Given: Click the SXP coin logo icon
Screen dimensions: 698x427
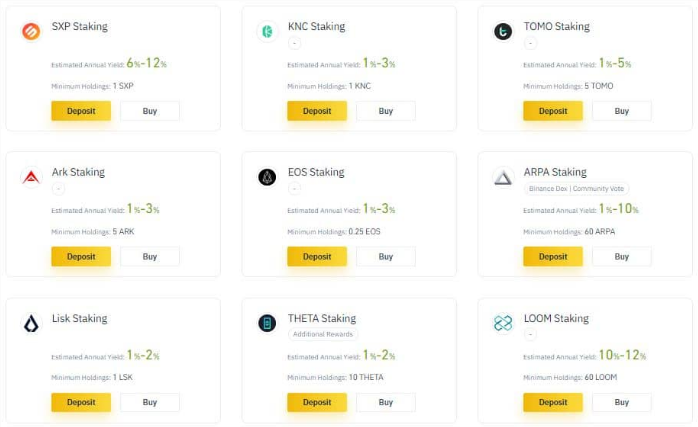Looking at the screenshot, I should click(x=31, y=32).
